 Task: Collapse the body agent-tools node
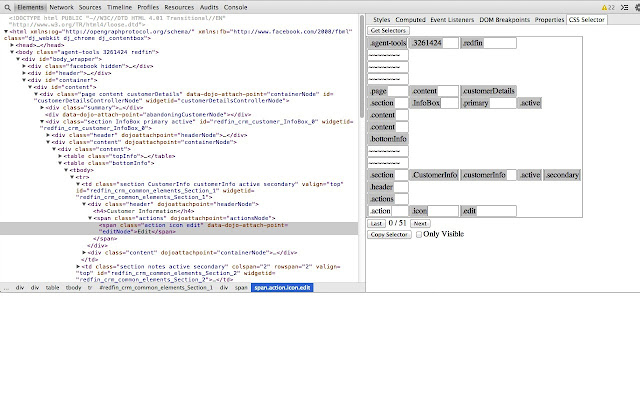[12, 52]
